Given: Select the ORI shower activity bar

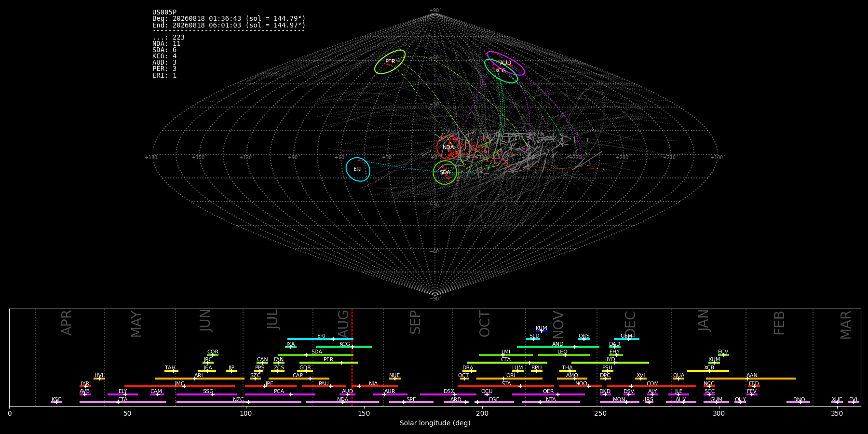Looking at the screenshot, I should click(509, 379).
